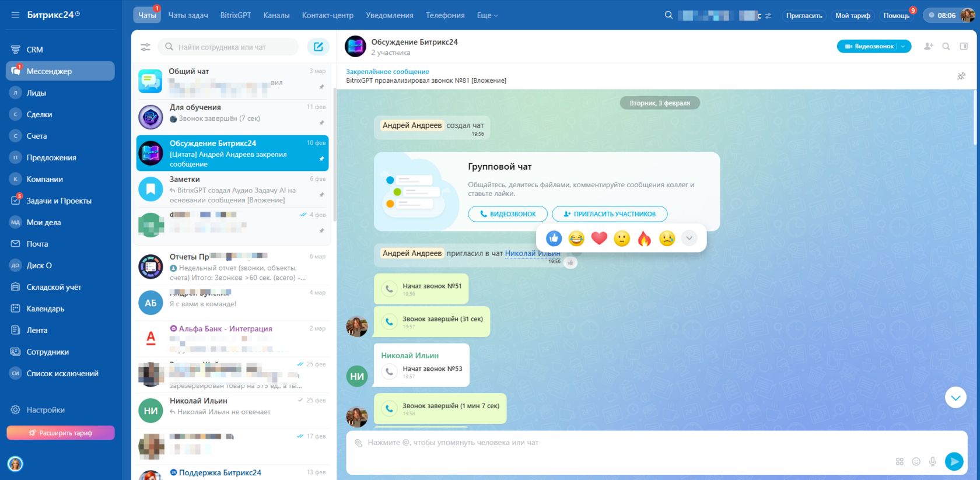Select the heart reaction emoji
The image size is (980, 480).
pos(599,238)
